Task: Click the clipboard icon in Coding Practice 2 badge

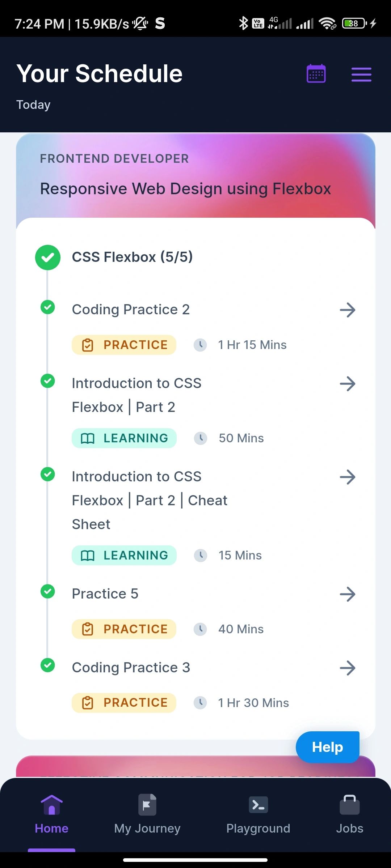Action: pyautogui.click(x=88, y=345)
